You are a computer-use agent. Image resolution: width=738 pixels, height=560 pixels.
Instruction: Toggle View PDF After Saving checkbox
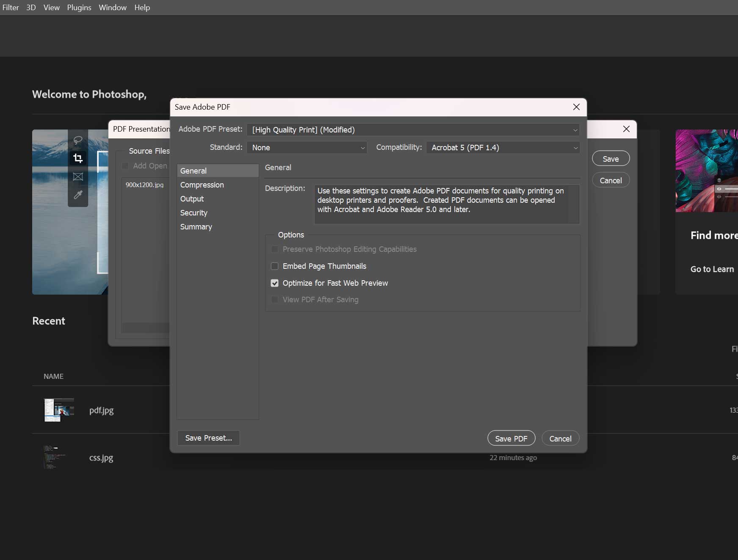tap(275, 300)
